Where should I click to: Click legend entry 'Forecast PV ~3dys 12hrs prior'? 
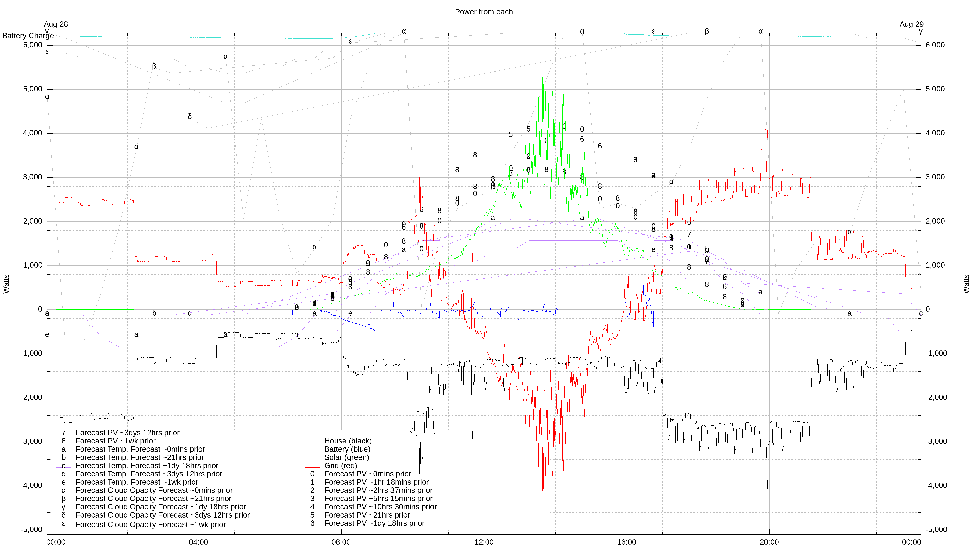point(127,433)
